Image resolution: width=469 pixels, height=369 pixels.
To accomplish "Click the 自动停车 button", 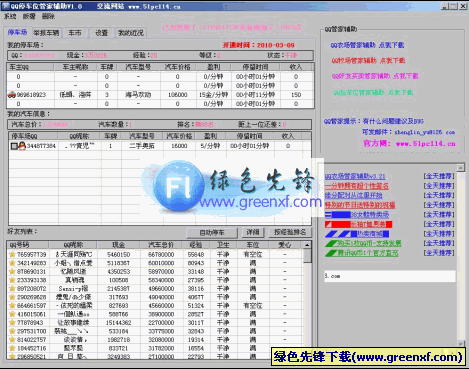I will (x=212, y=233).
